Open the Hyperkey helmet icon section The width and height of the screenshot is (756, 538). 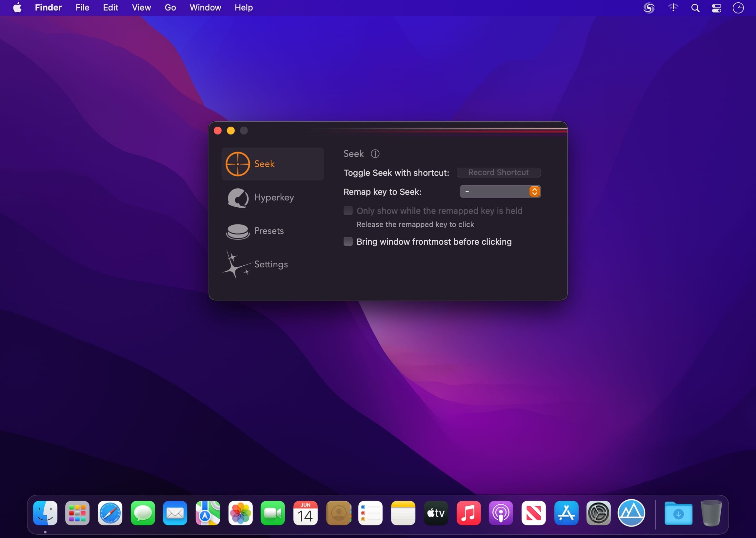(238, 198)
